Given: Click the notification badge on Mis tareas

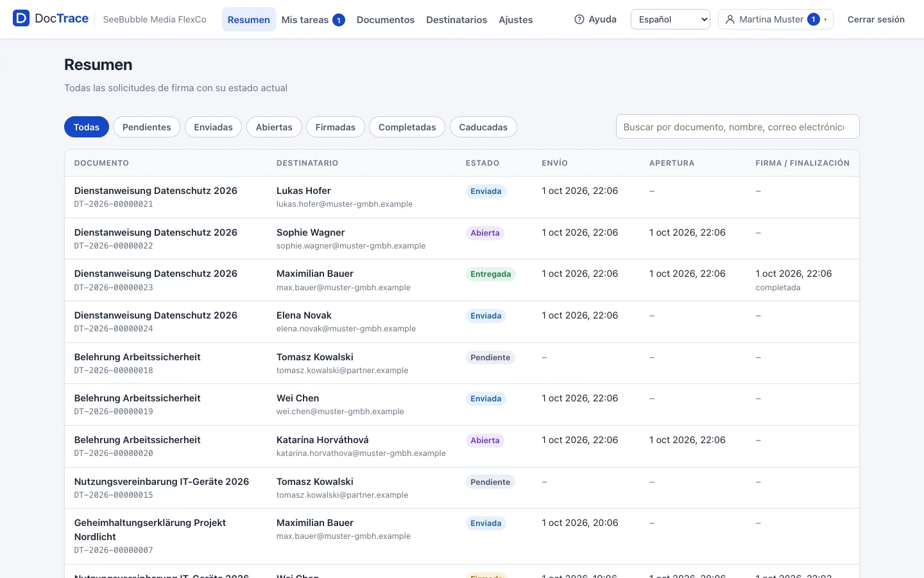Looking at the screenshot, I should pyautogui.click(x=339, y=20).
